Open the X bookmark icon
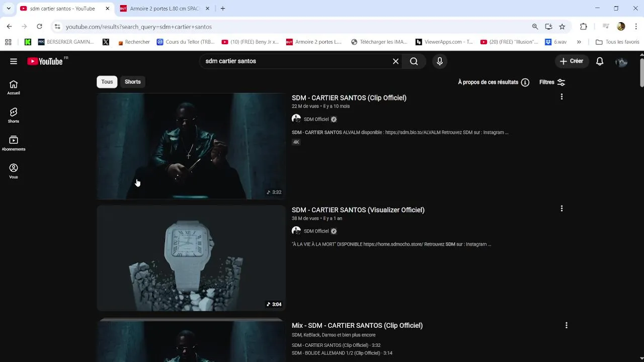Viewport: 644px width, 362px height. (x=106, y=42)
